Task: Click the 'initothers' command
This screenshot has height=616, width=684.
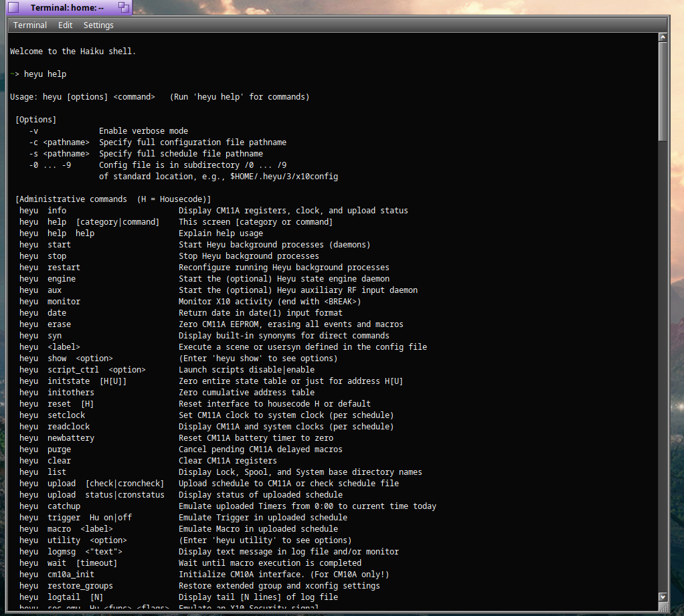Action: tap(71, 393)
